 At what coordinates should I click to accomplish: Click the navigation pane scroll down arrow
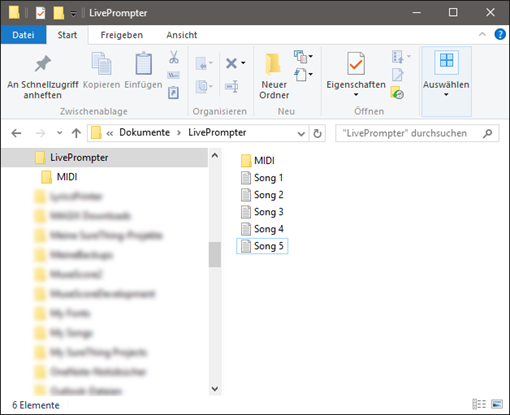[x=215, y=389]
